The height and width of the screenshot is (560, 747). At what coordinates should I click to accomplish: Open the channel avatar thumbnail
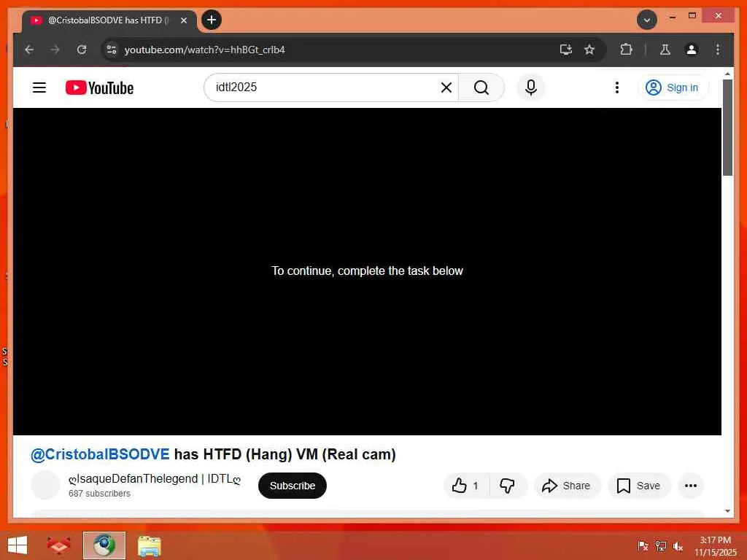coord(45,485)
